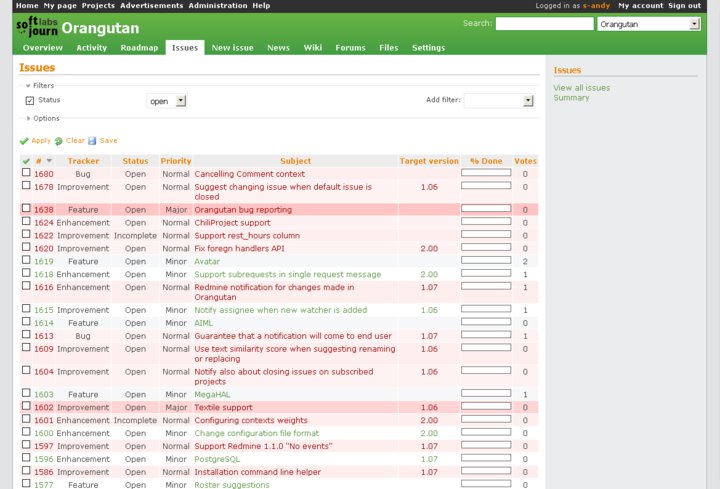Click the green Apply checkmark icon
Image resolution: width=720 pixels, height=489 pixels.
click(24, 141)
